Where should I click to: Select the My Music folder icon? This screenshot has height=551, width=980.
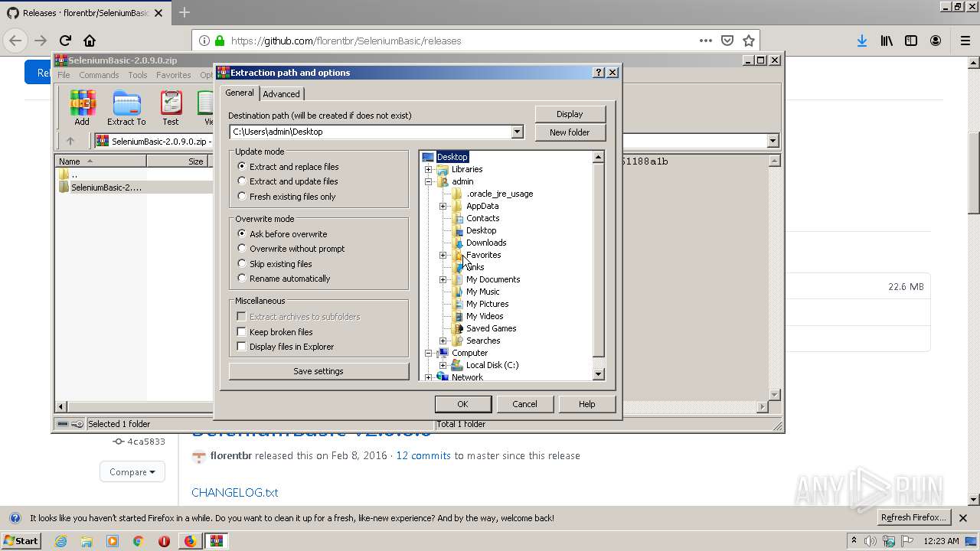(x=458, y=292)
